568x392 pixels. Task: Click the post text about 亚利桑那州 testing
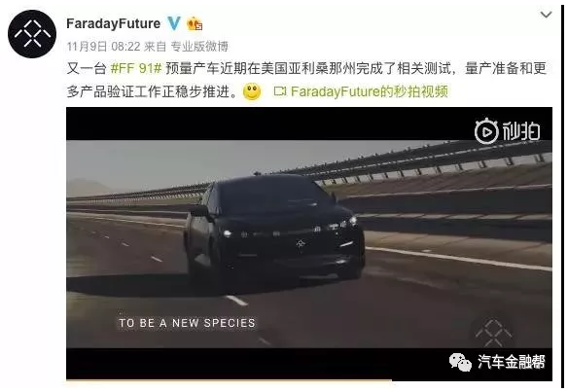click(x=306, y=80)
